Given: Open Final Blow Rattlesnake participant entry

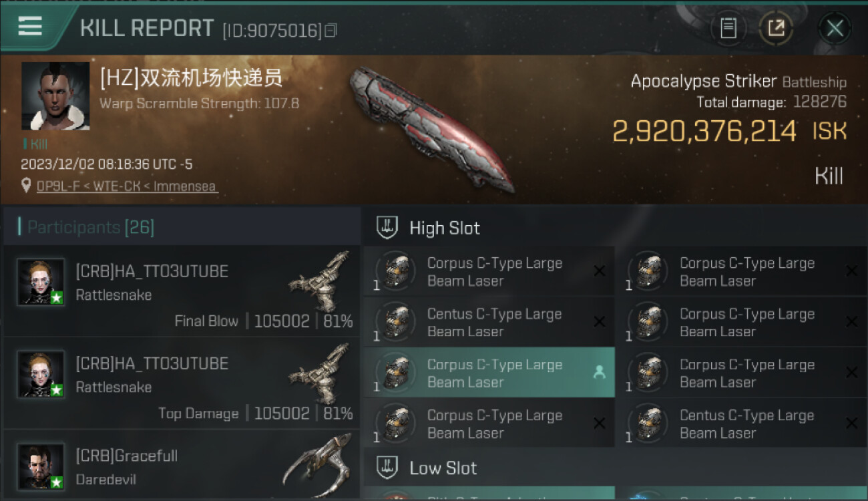Looking at the screenshot, I should pyautogui.click(x=182, y=291).
